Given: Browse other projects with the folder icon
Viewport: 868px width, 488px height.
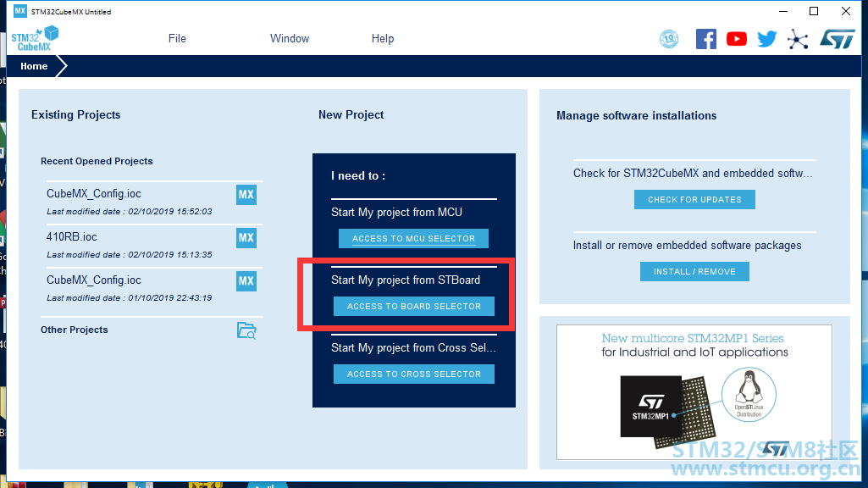Looking at the screenshot, I should 246,330.
